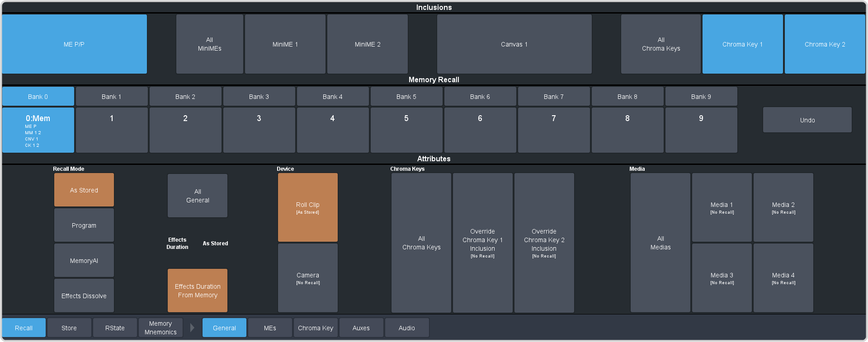Select the Camera device attribute
This screenshot has width=868, height=342.
pos(308,278)
